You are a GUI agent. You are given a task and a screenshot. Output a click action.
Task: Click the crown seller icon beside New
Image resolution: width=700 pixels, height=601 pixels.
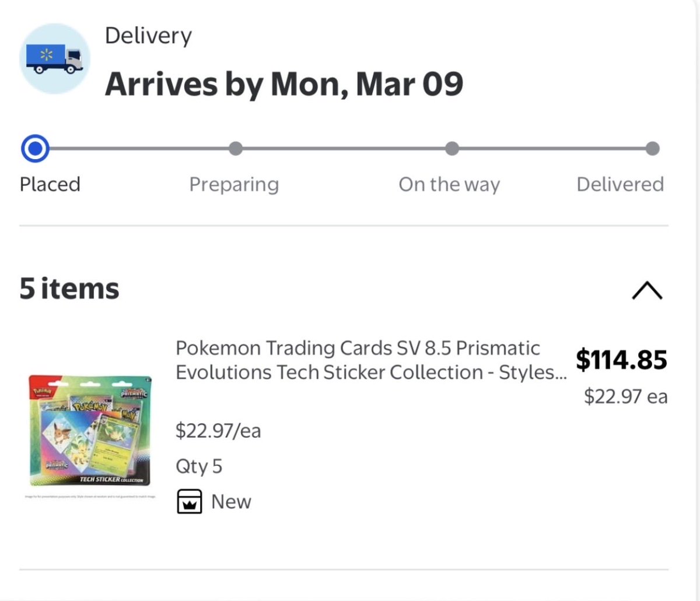[x=189, y=501]
